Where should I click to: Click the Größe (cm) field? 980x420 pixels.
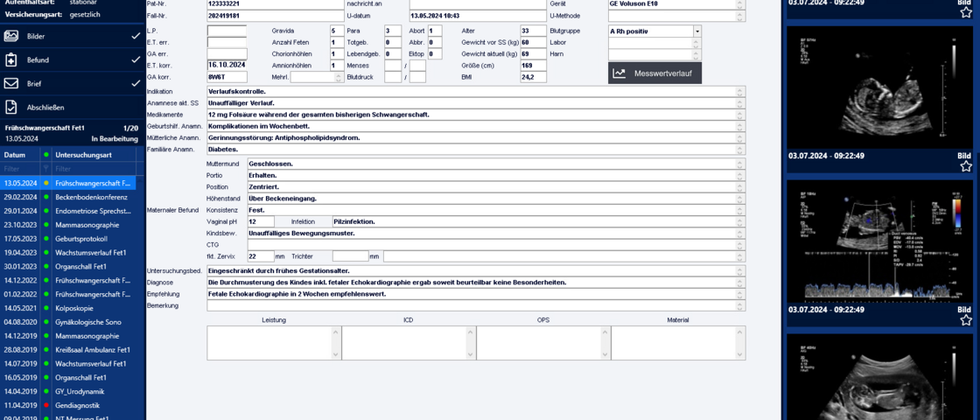533,65
